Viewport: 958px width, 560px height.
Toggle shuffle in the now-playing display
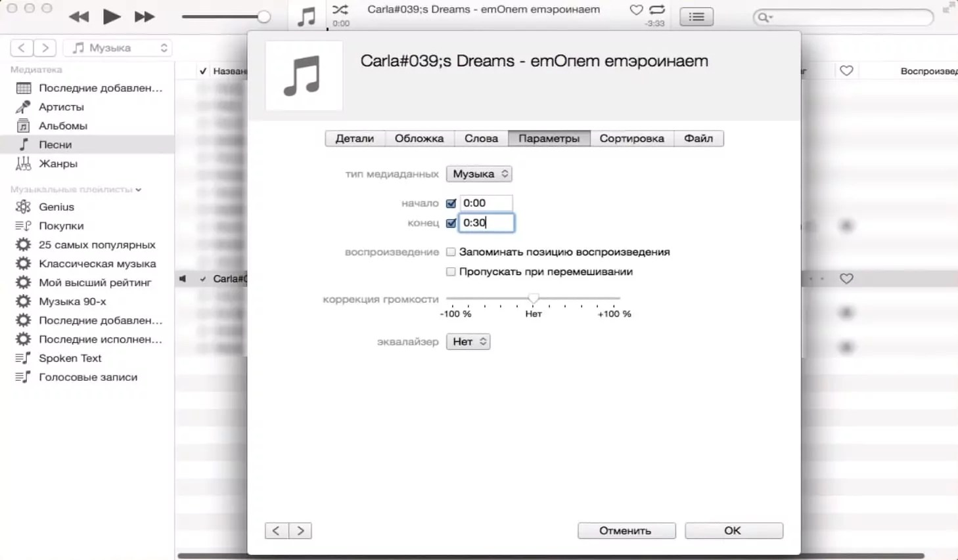tap(340, 9)
